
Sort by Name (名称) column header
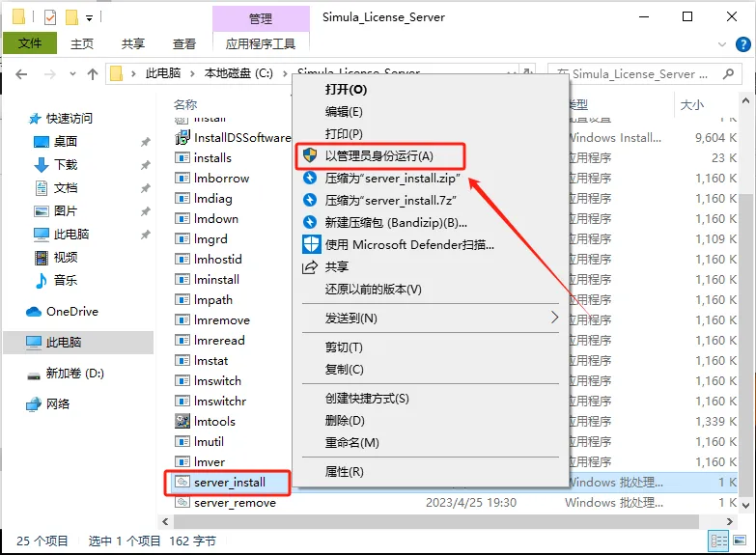185,104
